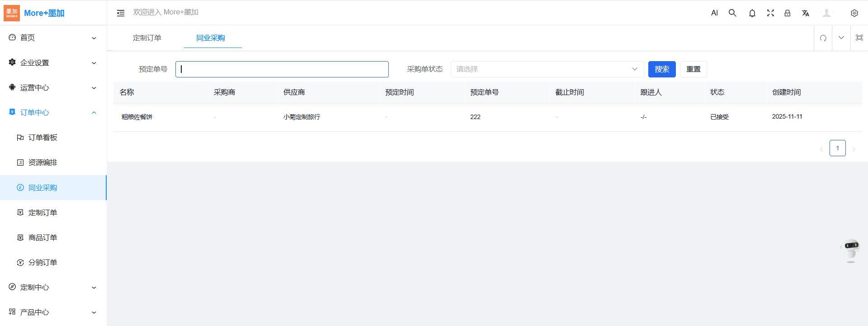Screen dimensions: 868x326
Task: Open 订单看板 in the sidebar
Action: 43,138
